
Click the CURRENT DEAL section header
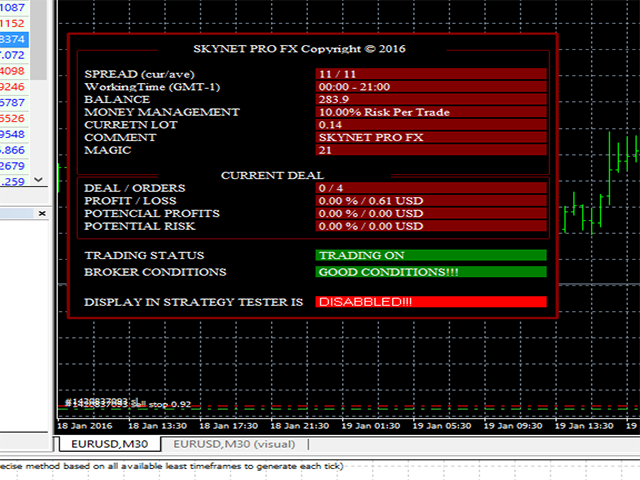pos(272,176)
